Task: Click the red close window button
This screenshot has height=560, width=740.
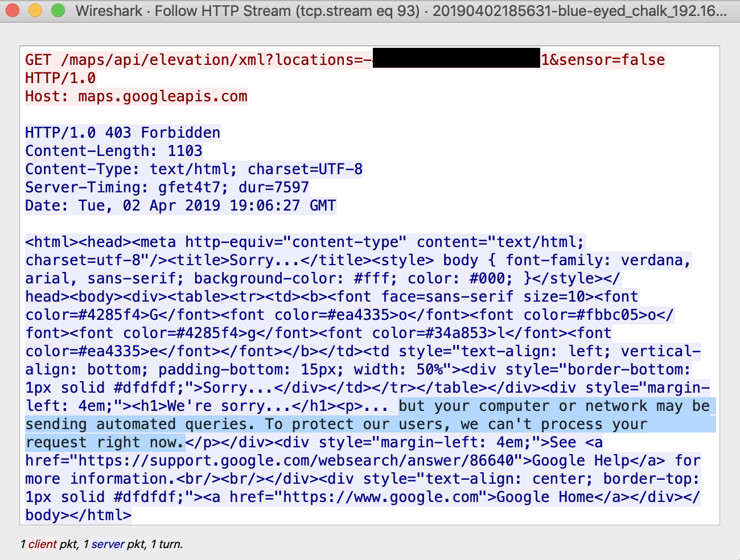Action: coord(13,10)
